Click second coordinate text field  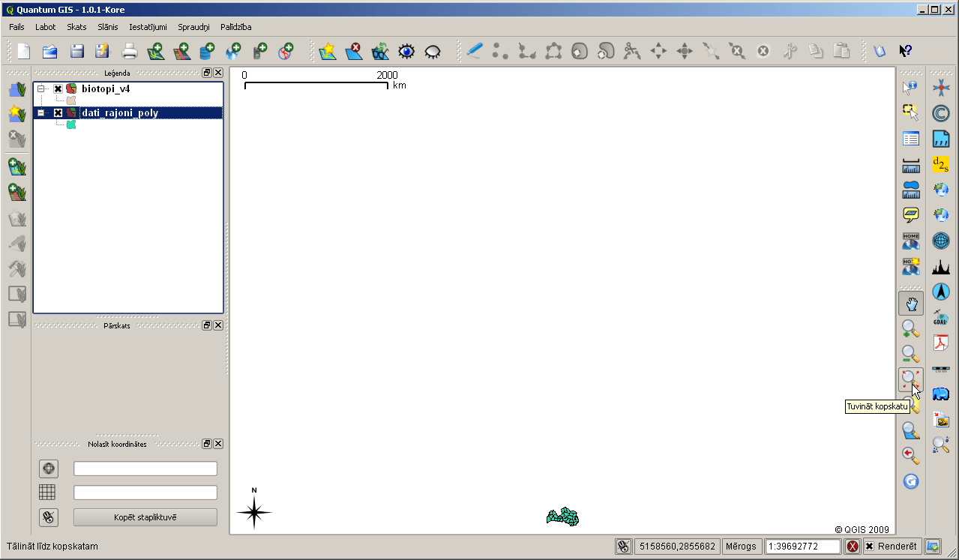point(145,493)
